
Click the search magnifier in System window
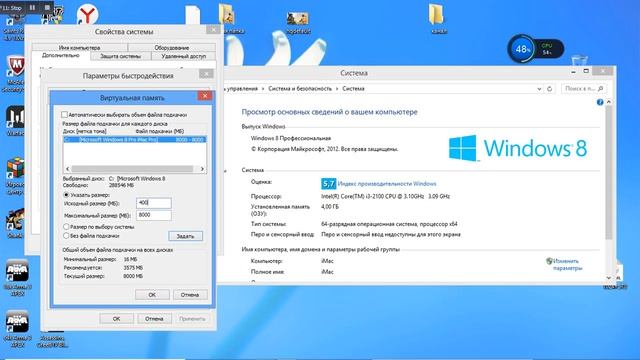[600, 89]
